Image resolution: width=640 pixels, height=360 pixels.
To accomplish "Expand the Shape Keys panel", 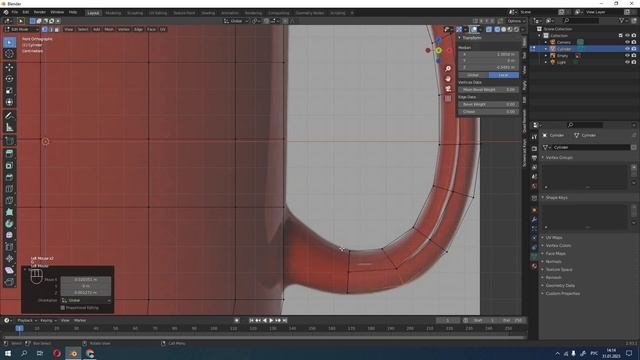I will point(556,198).
